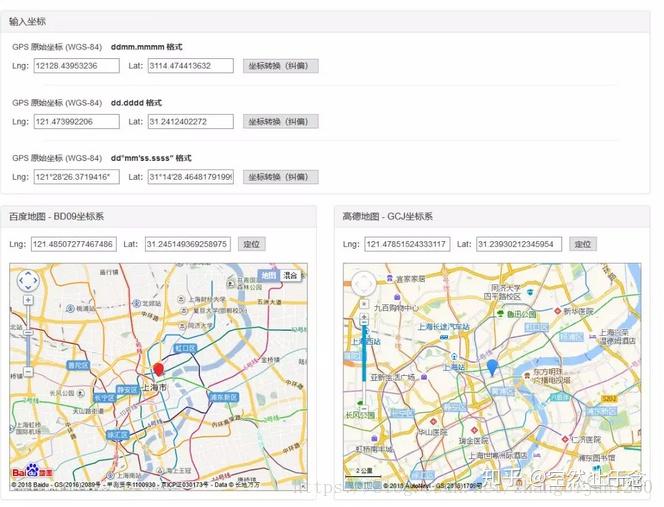Viewport: 664px width, 507px height.
Task: Click the 高德地图 - GCJ坐标系 panel header
Action: point(492,216)
